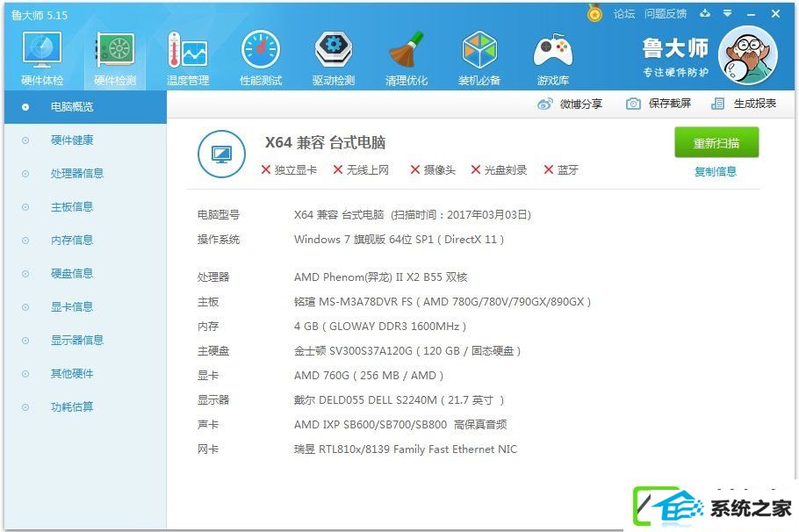Screen dimensions: 799x532
Task: Click the 网卡 row label
Action: pyautogui.click(x=208, y=449)
